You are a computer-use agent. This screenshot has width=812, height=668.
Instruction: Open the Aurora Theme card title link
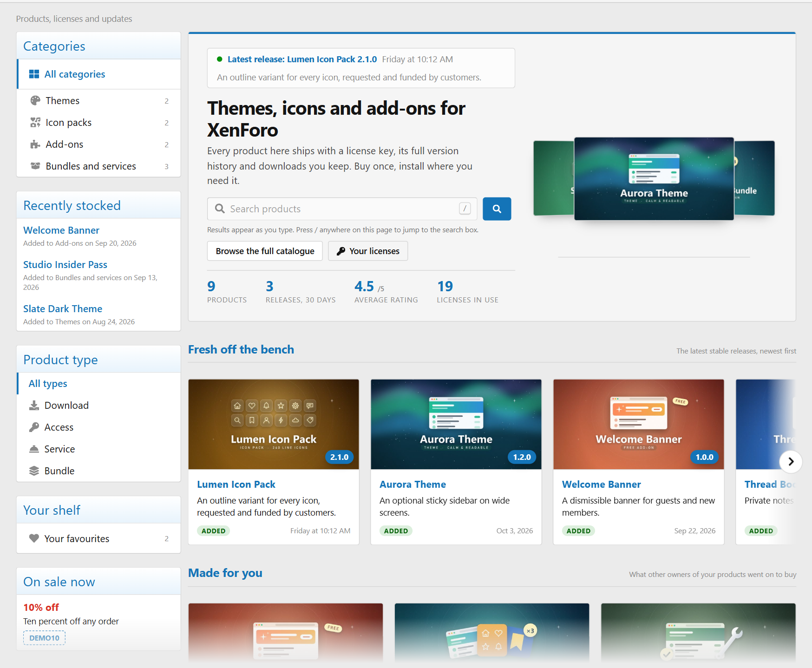pos(413,485)
